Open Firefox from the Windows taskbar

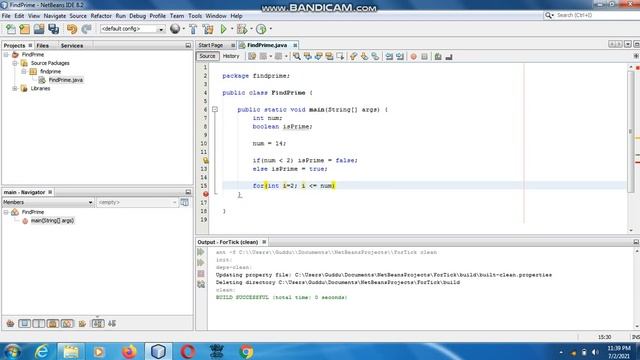click(x=129, y=351)
